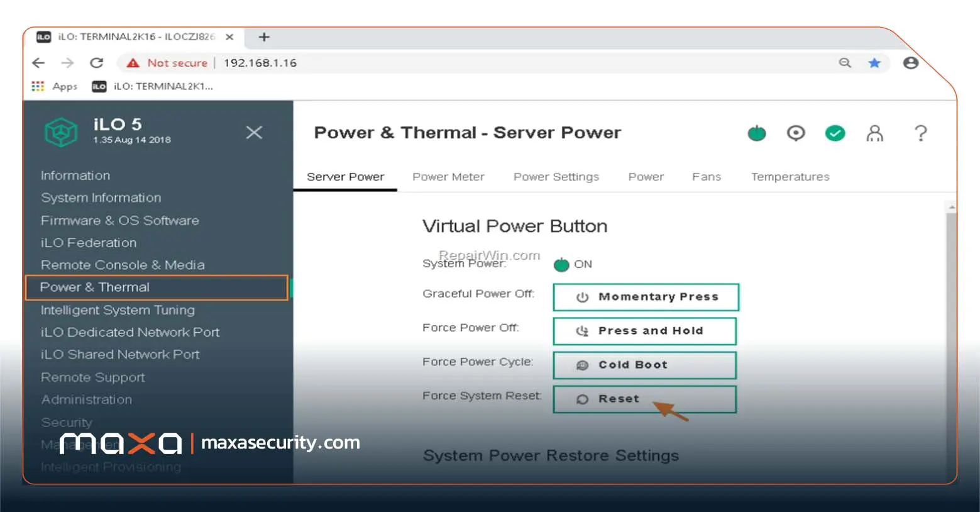The height and width of the screenshot is (512, 980).
Task: Switch to the Power Meter tab
Action: (x=448, y=177)
